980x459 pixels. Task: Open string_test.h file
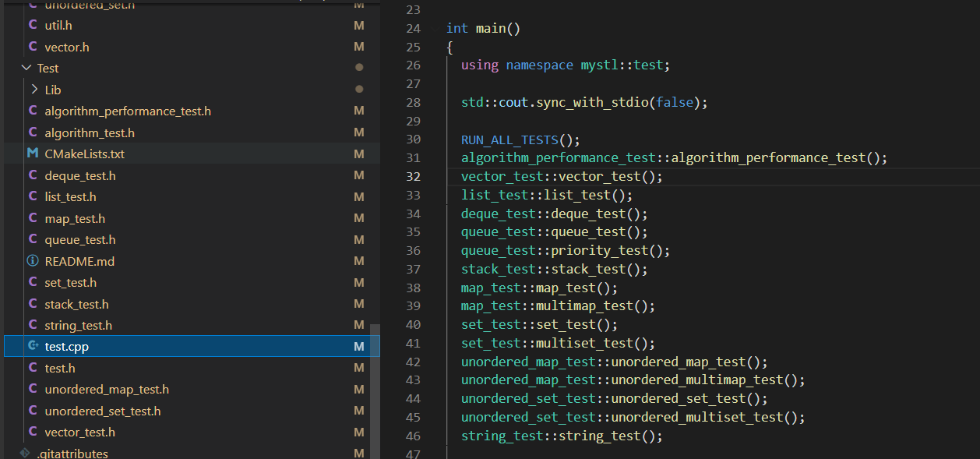point(79,325)
